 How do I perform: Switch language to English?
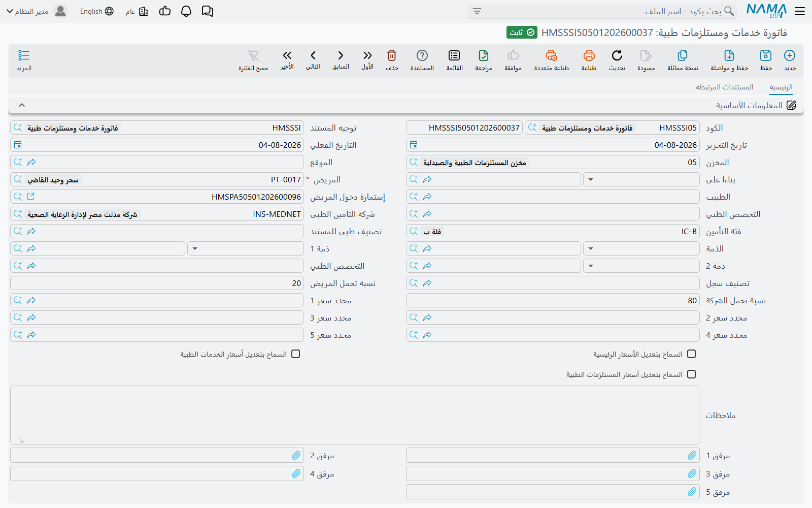click(x=96, y=11)
